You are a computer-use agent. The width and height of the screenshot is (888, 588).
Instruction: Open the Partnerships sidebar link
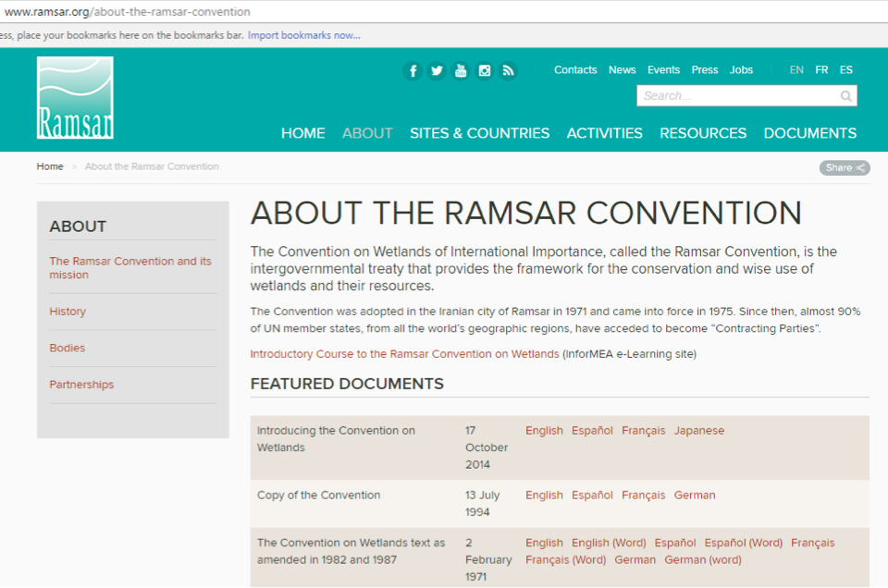[81, 385]
